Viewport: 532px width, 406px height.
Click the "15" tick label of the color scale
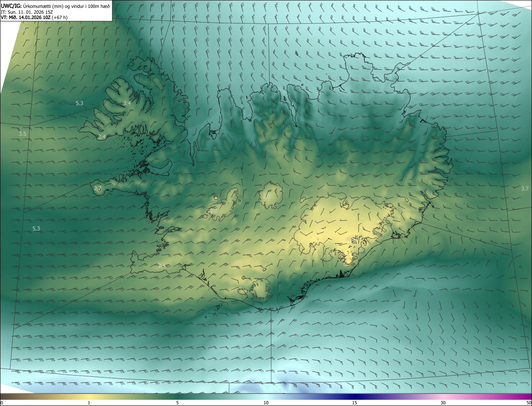pyautogui.click(x=355, y=403)
